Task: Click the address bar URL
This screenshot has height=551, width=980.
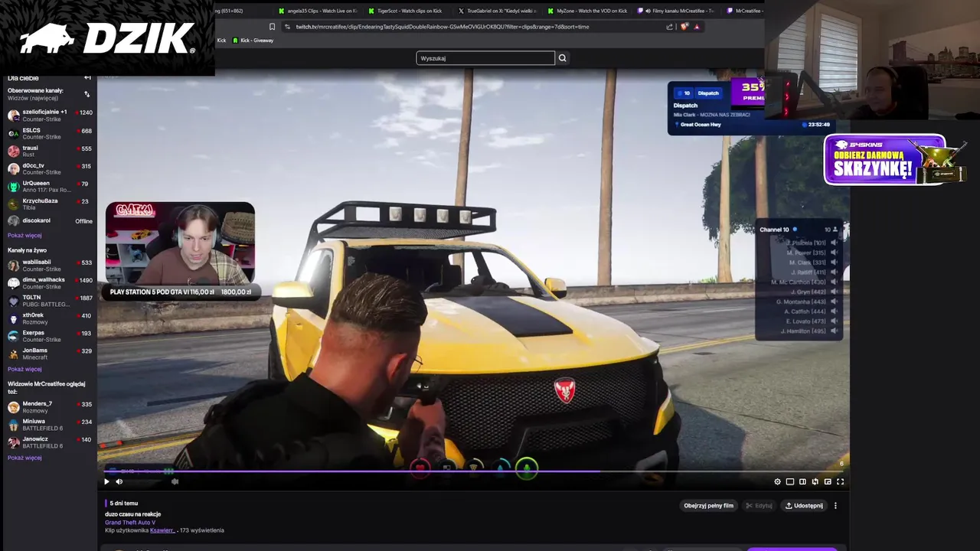Action: coord(443,27)
